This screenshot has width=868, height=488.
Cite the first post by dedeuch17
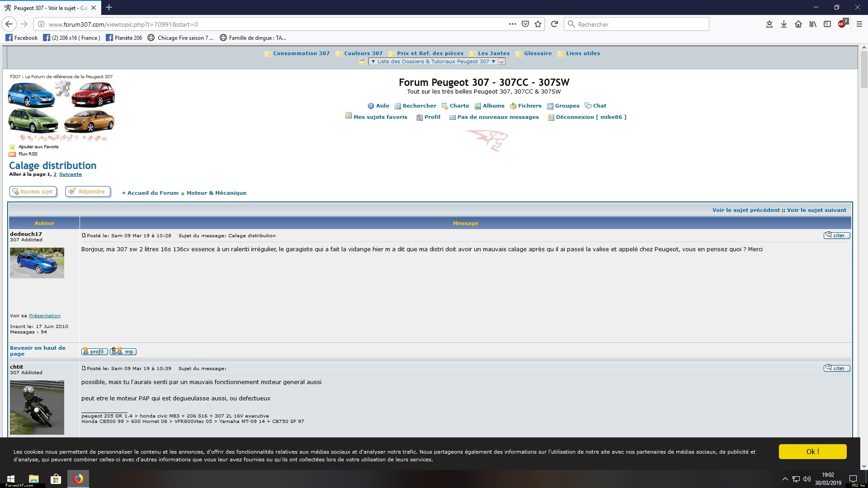(x=837, y=235)
